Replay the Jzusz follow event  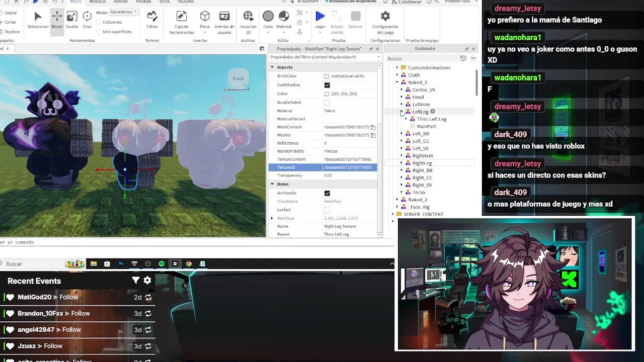point(148,346)
